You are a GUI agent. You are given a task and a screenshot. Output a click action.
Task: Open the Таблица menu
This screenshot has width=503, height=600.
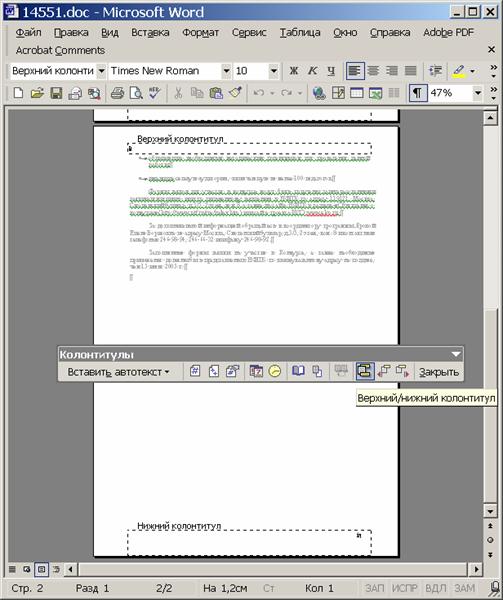[300, 33]
